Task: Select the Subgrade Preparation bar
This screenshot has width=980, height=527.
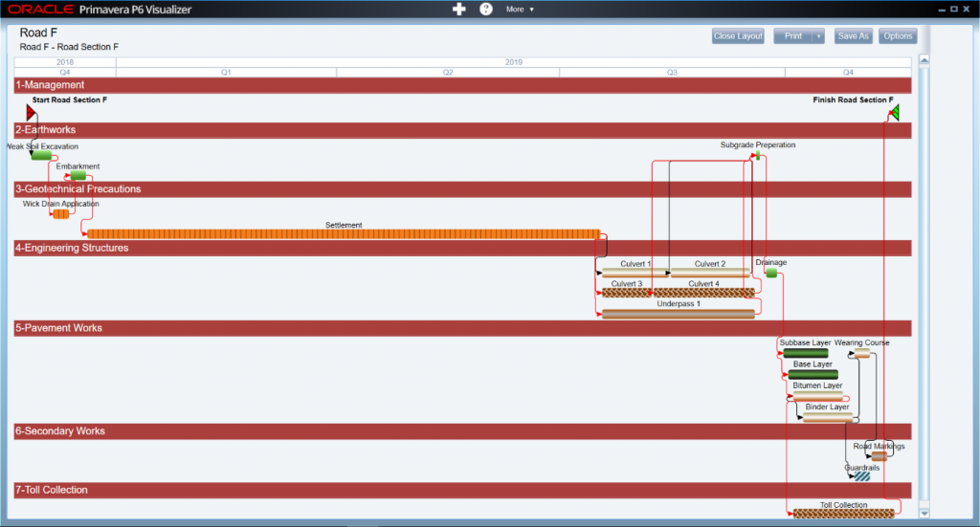Action: pyautogui.click(x=758, y=156)
